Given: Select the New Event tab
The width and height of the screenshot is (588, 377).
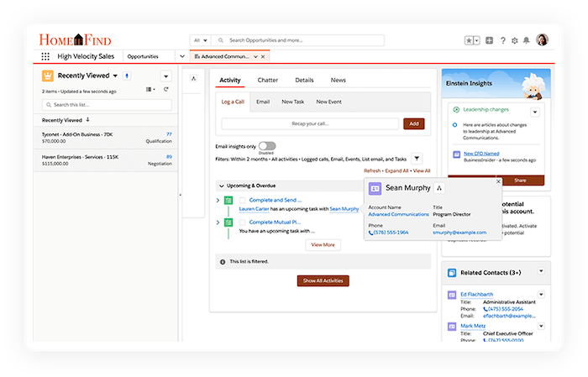Looking at the screenshot, I should (x=328, y=102).
